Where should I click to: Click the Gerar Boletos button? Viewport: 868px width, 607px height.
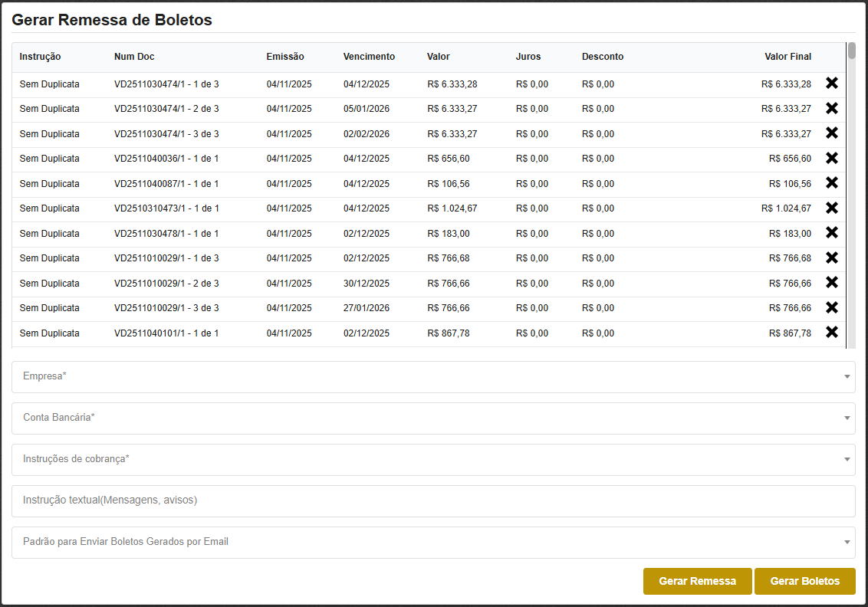point(804,581)
